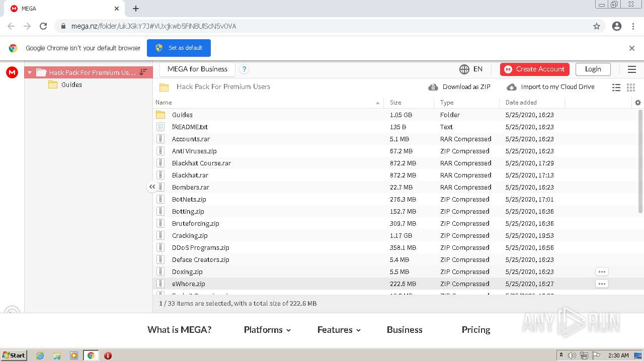The height and width of the screenshot is (362, 644).
Task: Click the address bar URL
Action: click(x=153, y=26)
